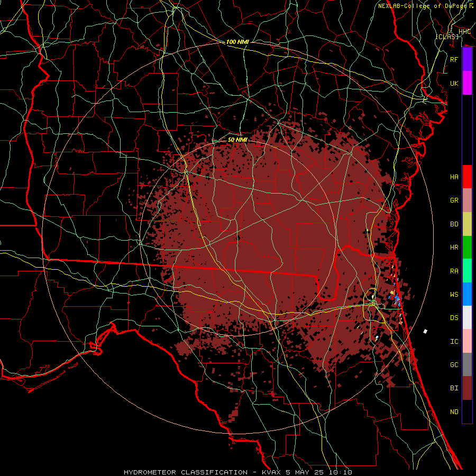
Task: Pick the dark green HR swatch
Action: [x=467, y=248]
